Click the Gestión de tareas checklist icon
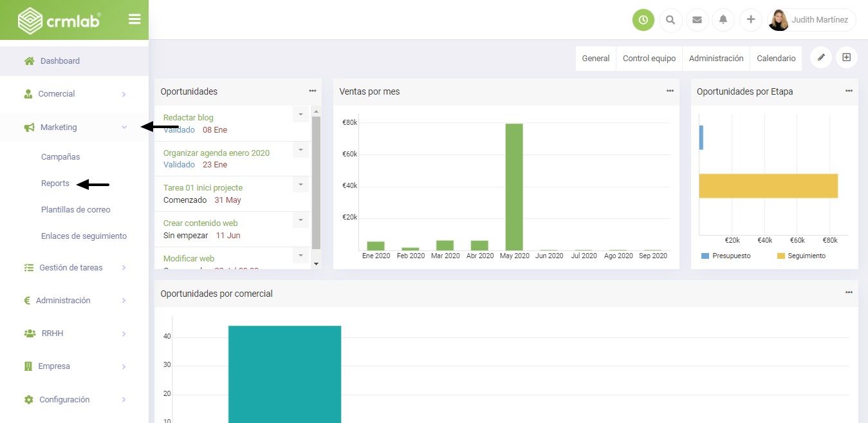Viewport: 868px width, 423px height. pyautogui.click(x=28, y=268)
